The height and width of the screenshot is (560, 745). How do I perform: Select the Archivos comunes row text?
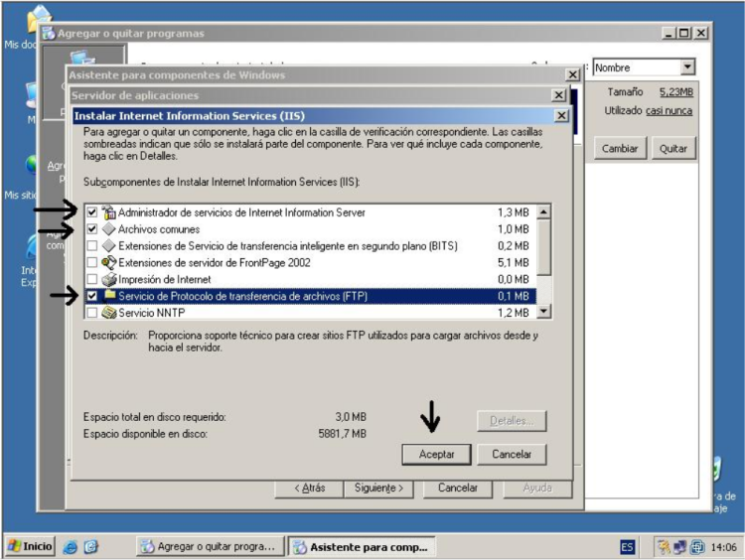159,229
